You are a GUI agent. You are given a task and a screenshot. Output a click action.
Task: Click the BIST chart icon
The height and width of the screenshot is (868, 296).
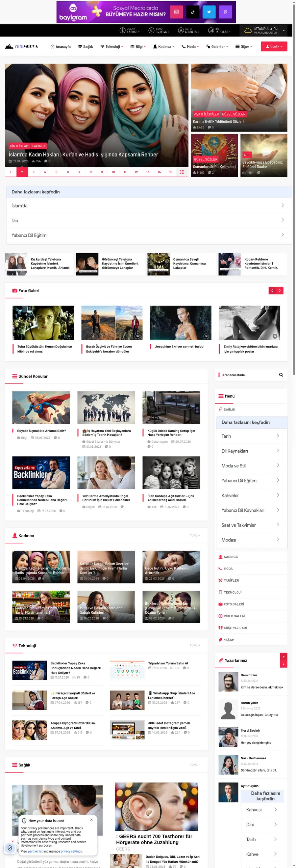click(211, 30)
